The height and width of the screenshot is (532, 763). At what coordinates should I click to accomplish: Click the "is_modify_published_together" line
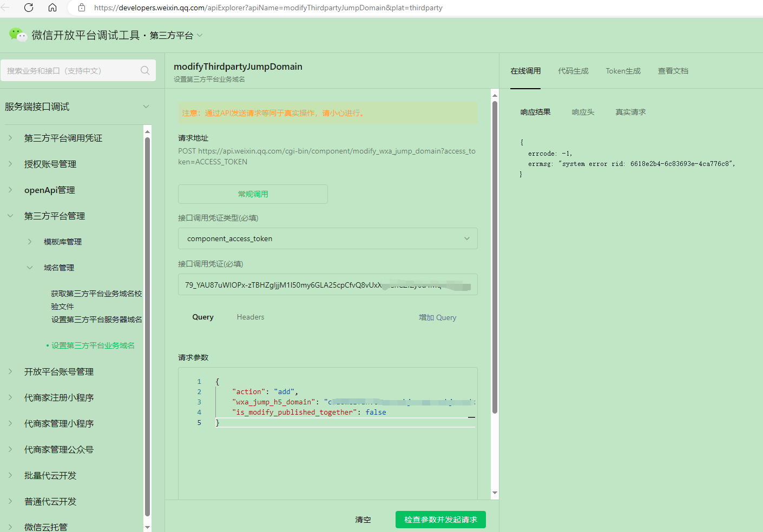point(309,412)
